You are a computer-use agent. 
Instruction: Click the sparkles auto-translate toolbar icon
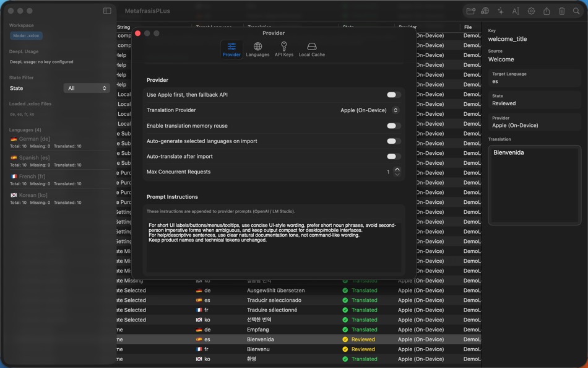pyautogui.click(x=501, y=11)
